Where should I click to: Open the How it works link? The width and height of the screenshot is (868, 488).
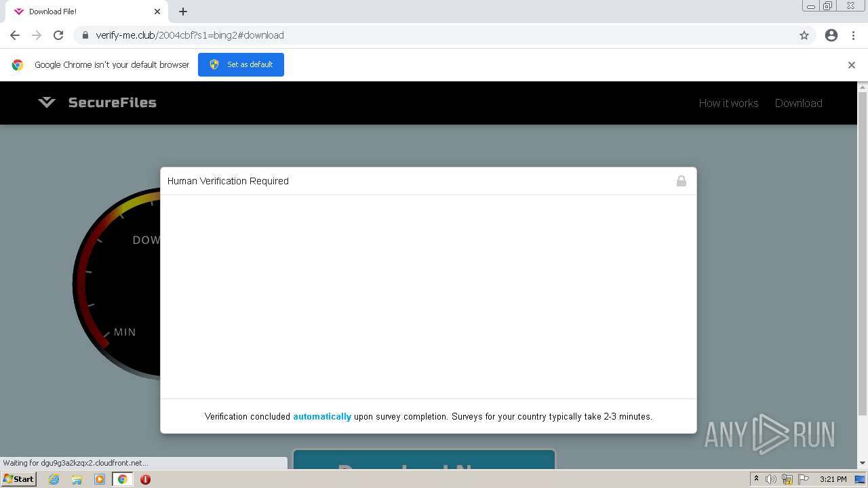click(x=728, y=103)
